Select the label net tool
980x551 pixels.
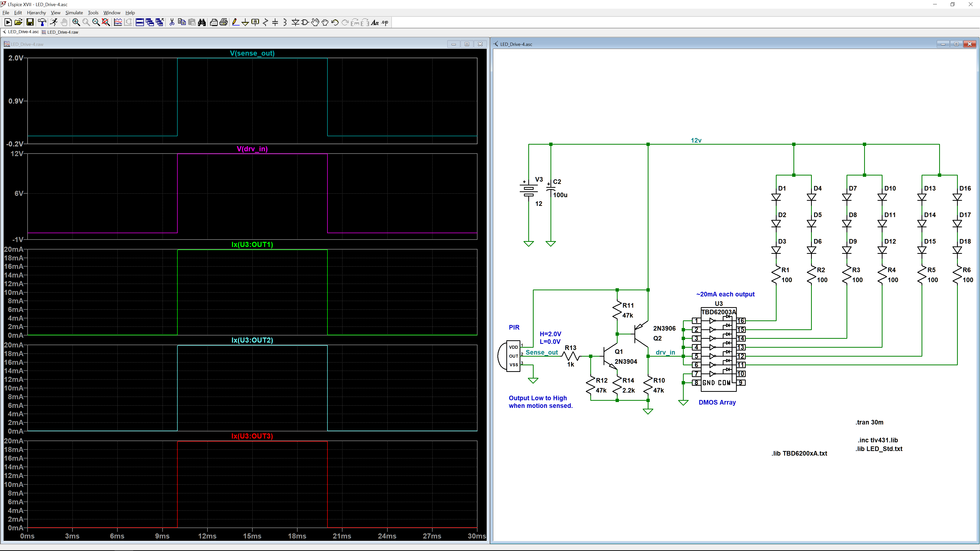point(255,22)
